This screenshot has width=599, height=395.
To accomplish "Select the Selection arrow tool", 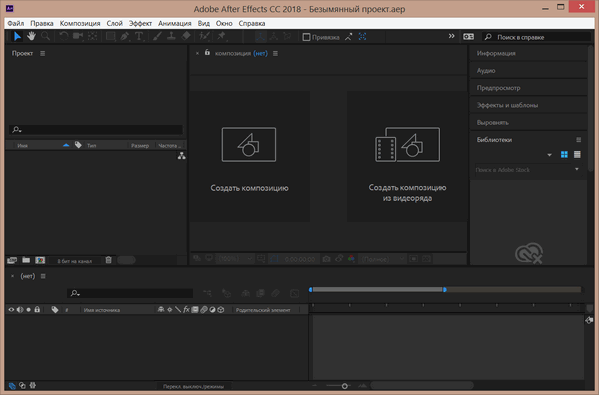I will coord(17,36).
